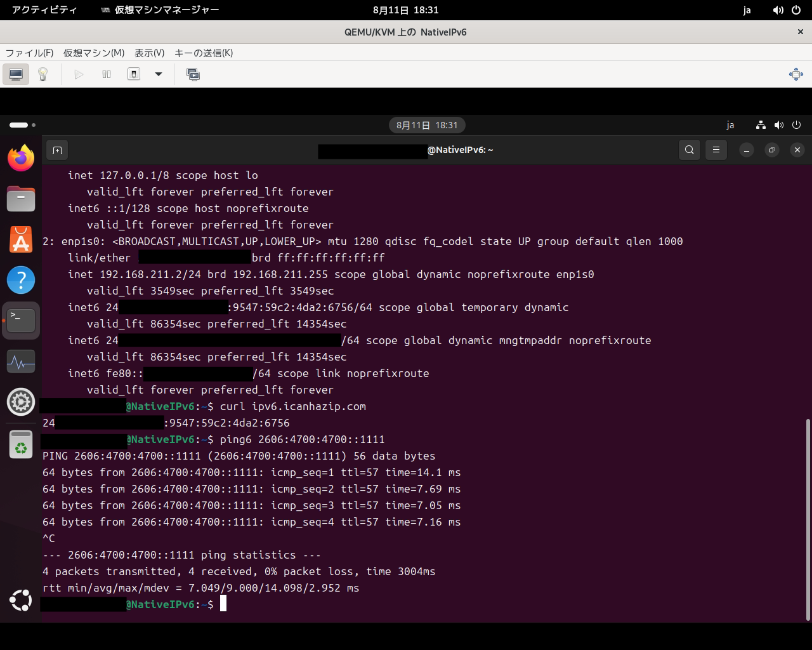The image size is (812, 650).
Task: Show virtual machine hardware details via lightbulb icon
Action: point(43,74)
